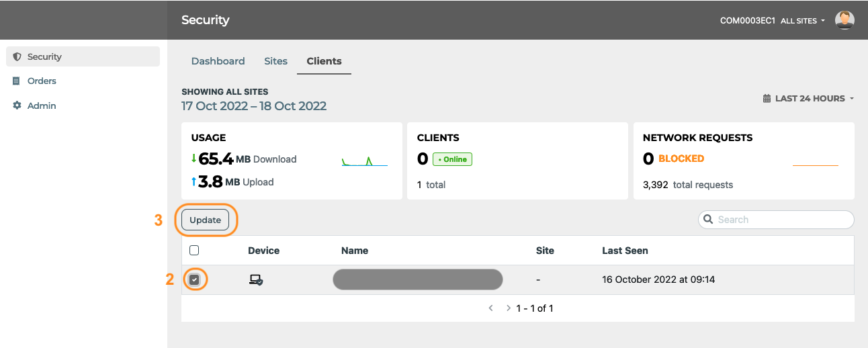
Task: Click the 1 total clients text
Action: coord(431,185)
